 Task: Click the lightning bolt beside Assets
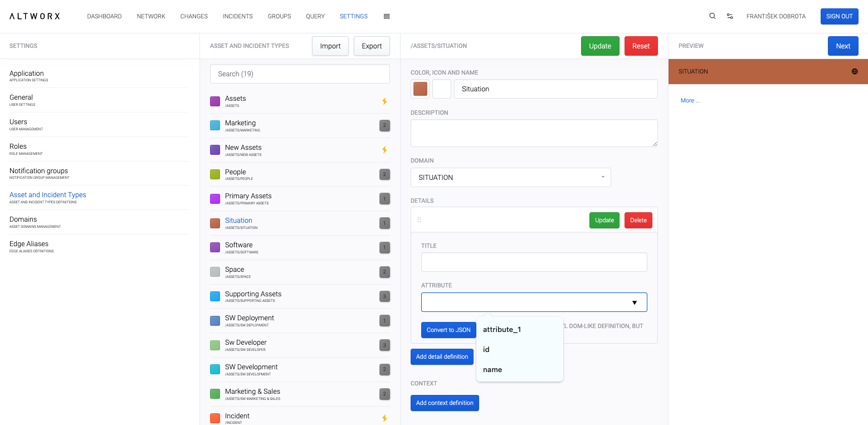pos(384,101)
